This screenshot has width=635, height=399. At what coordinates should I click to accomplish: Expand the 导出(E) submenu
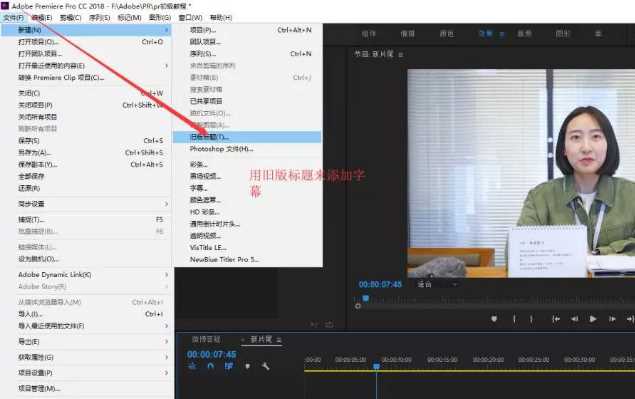click(166, 341)
